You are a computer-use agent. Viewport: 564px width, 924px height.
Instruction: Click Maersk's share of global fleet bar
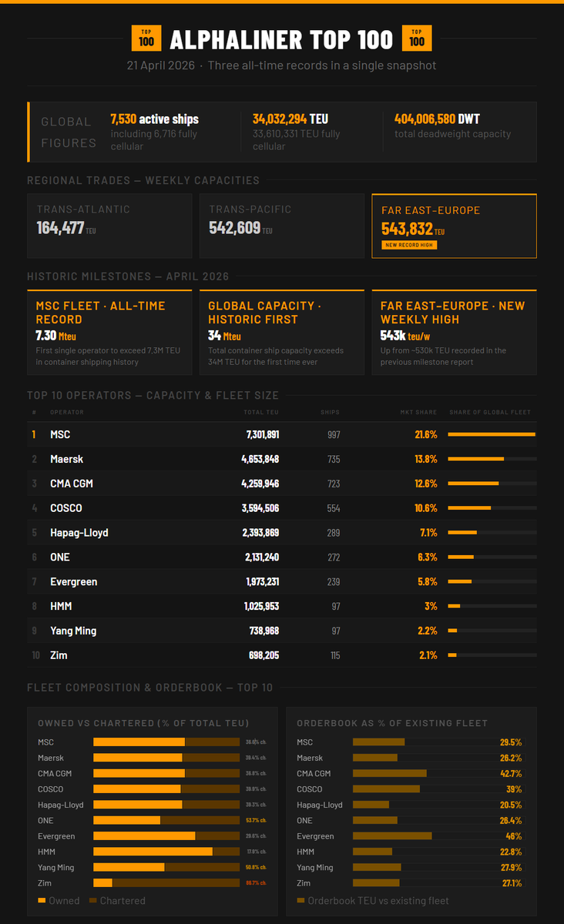[492, 460]
